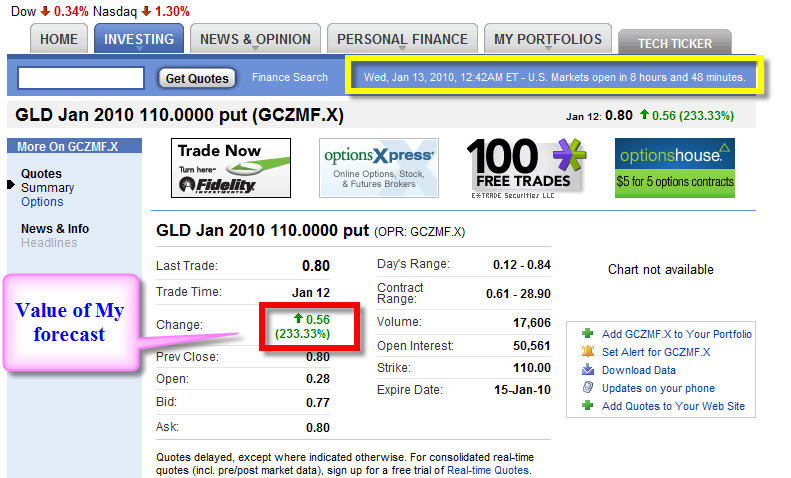The image size is (791, 478).
Task: Click the Download Data link
Action: pos(639,370)
